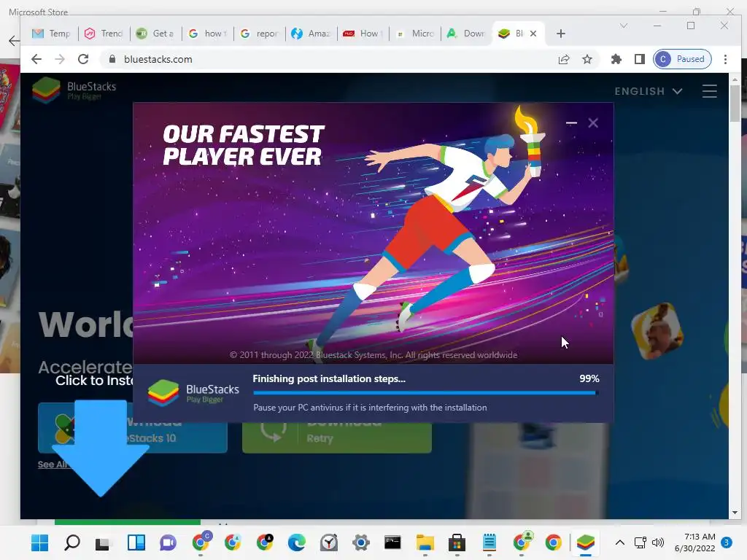Click the BlueStacks logo on website header

[x=74, y=90]
